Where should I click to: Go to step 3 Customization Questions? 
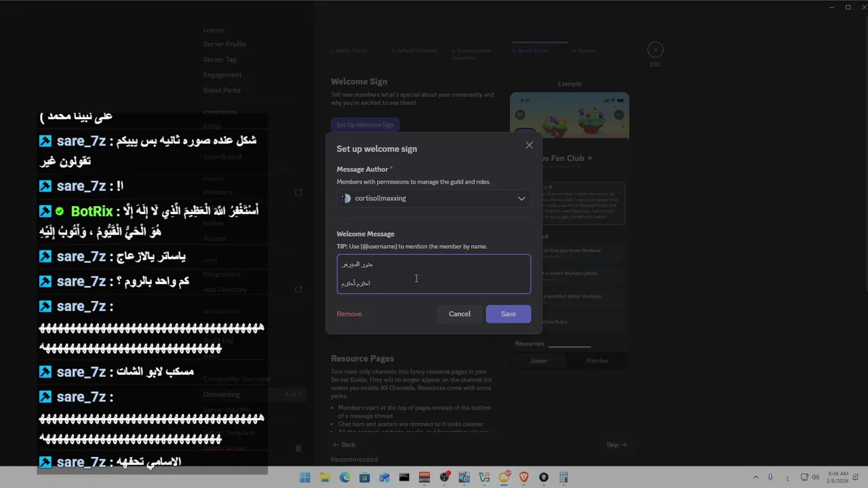pyautogui.click(x=471, y=54)
